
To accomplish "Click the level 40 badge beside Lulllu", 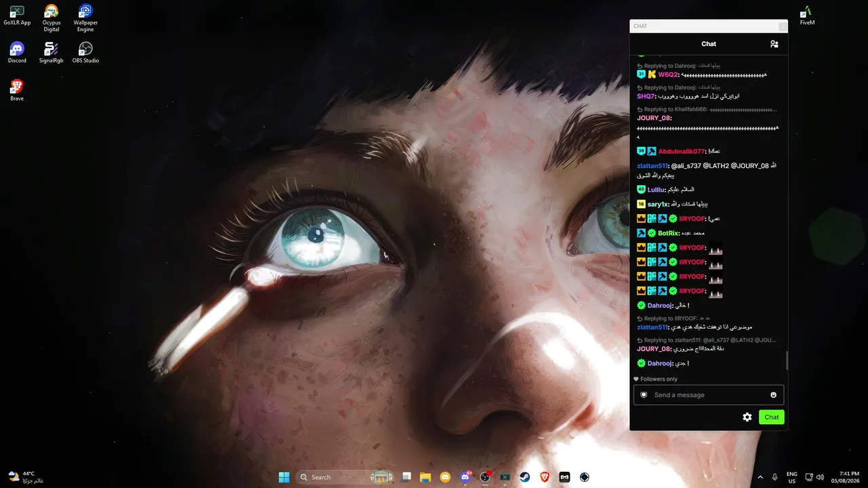I will (642, 190).
